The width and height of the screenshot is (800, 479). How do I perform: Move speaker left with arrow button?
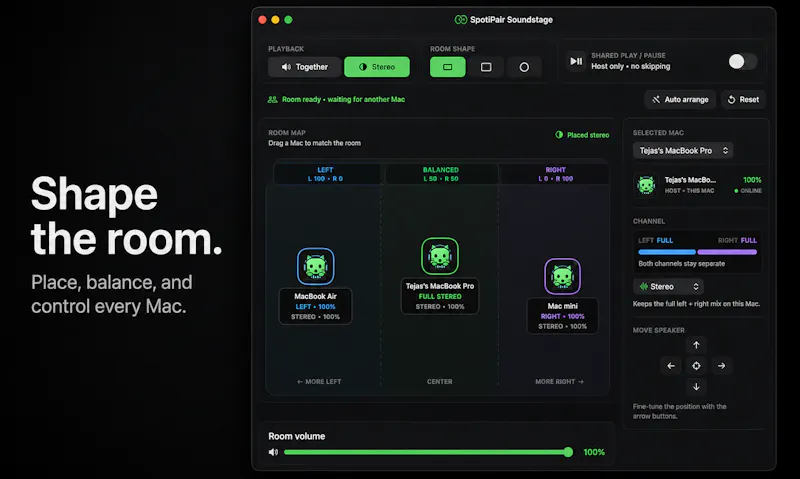point(670,366)
